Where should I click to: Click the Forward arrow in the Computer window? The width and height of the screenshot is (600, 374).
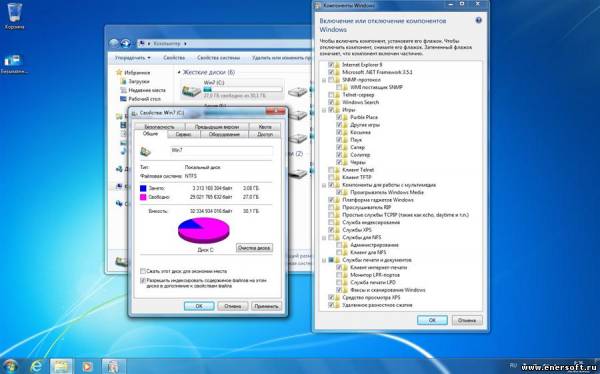click(x=126, y=44)
